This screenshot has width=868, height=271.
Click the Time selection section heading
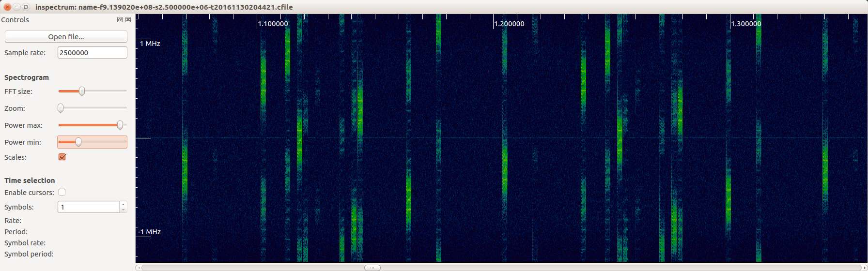(30, 181)
